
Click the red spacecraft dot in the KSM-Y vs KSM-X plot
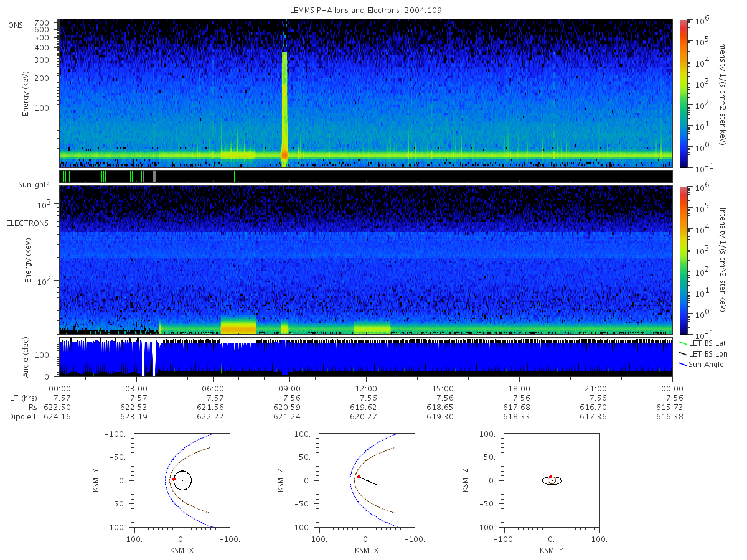(174, 478)
